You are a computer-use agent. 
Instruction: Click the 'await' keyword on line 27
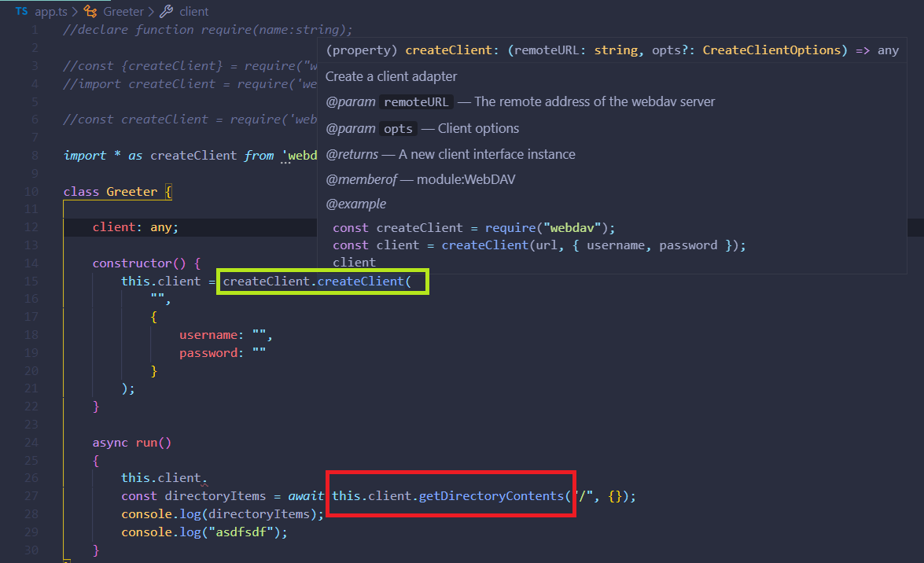coord(306,496)
